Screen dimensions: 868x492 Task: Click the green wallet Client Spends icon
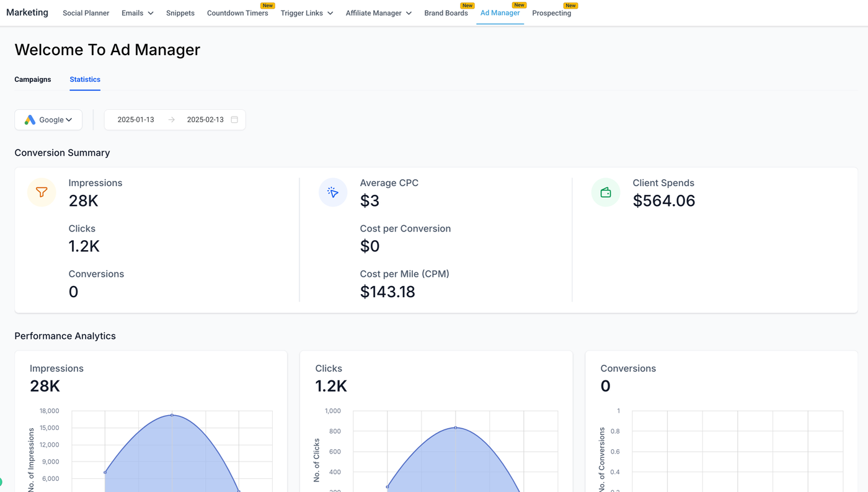click(x=606, y=192)
